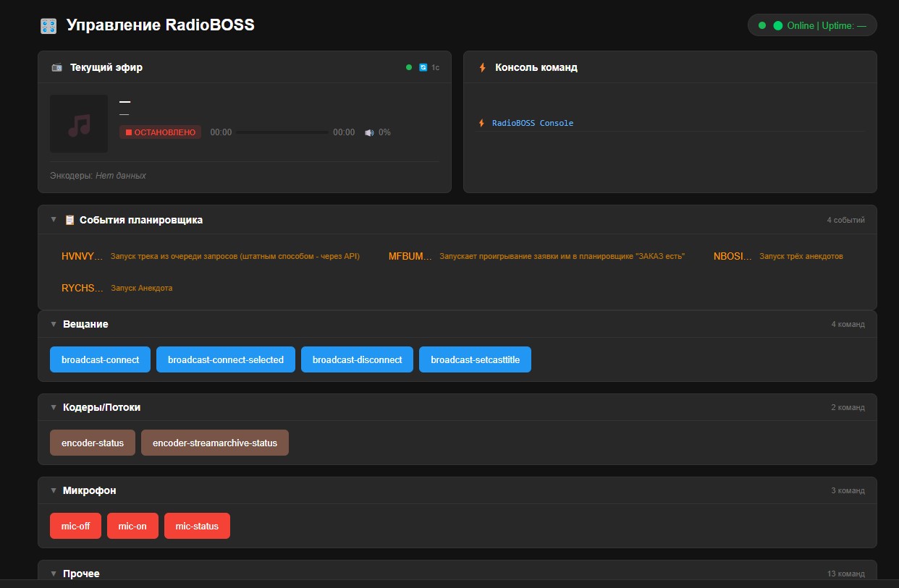Click the broadcast-connect button
899x588 pixels.
100,359
